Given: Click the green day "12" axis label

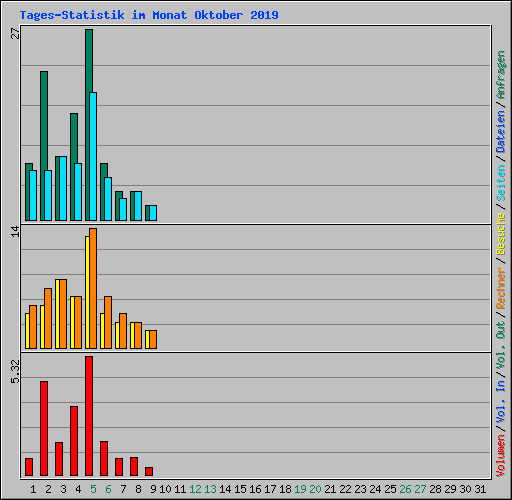Looking at the screenshot, I should (x=195, y=489).
